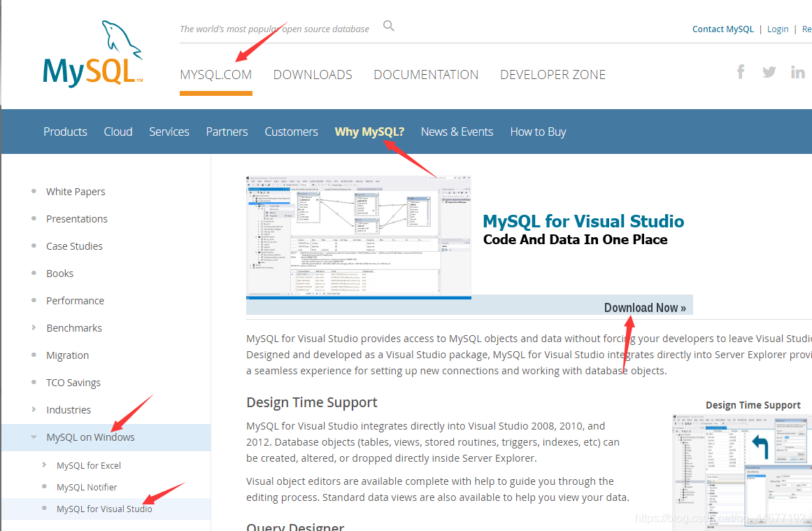Viewport: 812px width, 531px height.
Task: Click the Code And Data In One Place text
Action: click(576, 240)
